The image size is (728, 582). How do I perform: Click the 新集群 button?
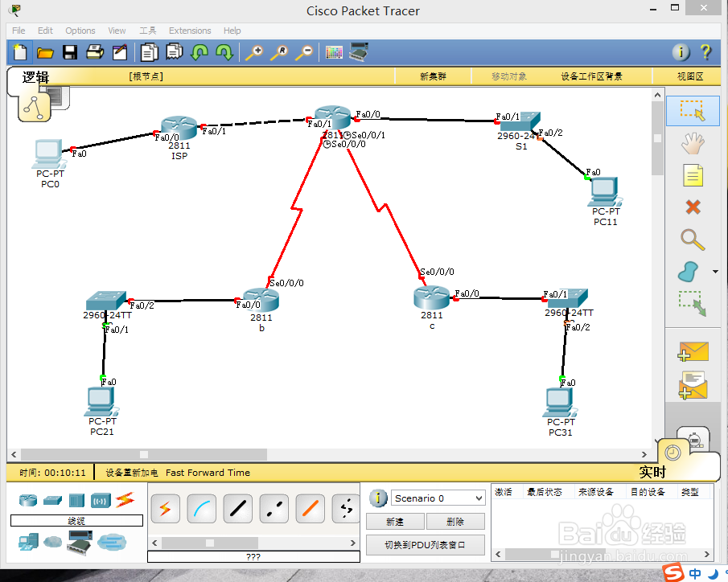tap(433, 76)
